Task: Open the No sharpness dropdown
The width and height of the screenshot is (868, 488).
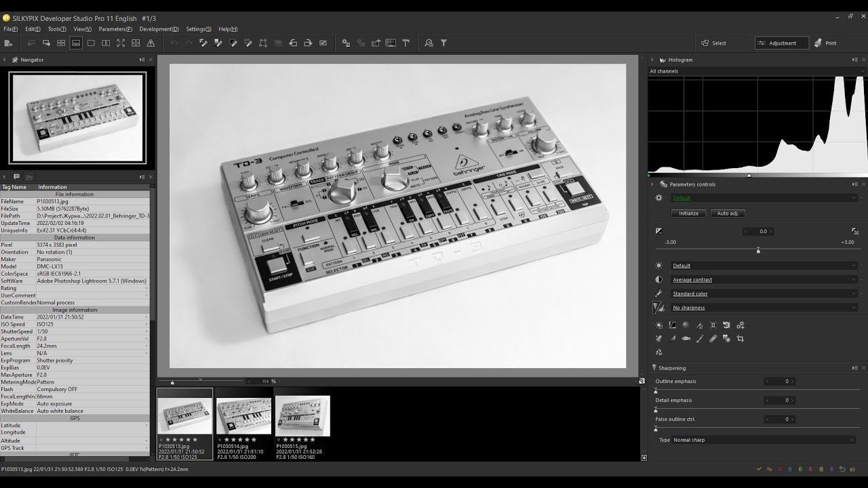Action: pos(764,308)
